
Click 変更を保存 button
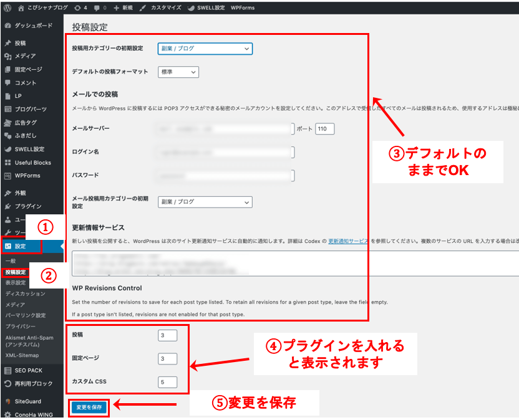click(89, 408)
